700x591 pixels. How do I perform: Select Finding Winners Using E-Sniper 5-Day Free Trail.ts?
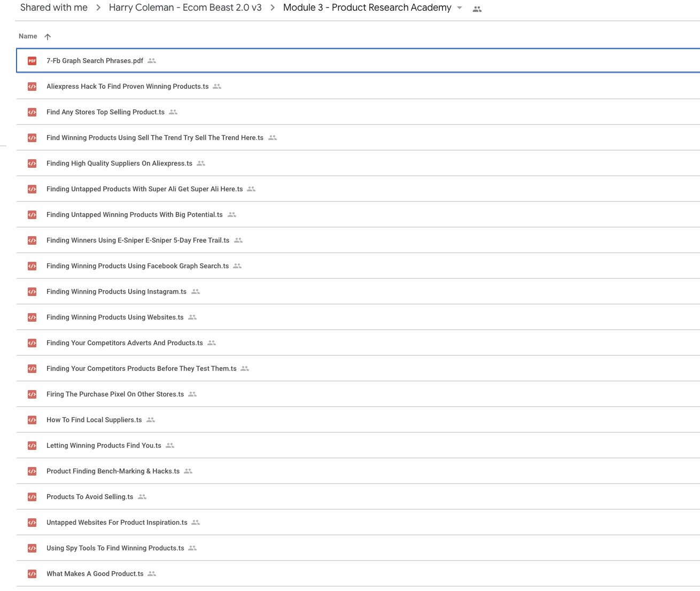point(358,240)
